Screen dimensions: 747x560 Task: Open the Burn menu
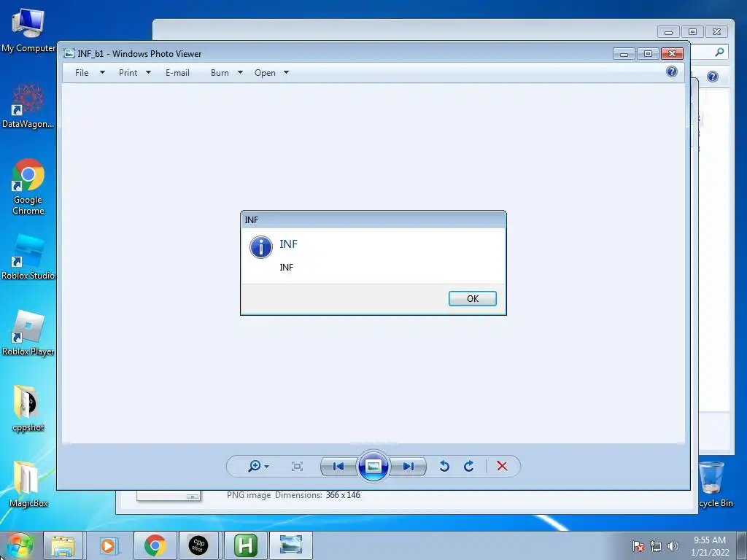[220, 73]
